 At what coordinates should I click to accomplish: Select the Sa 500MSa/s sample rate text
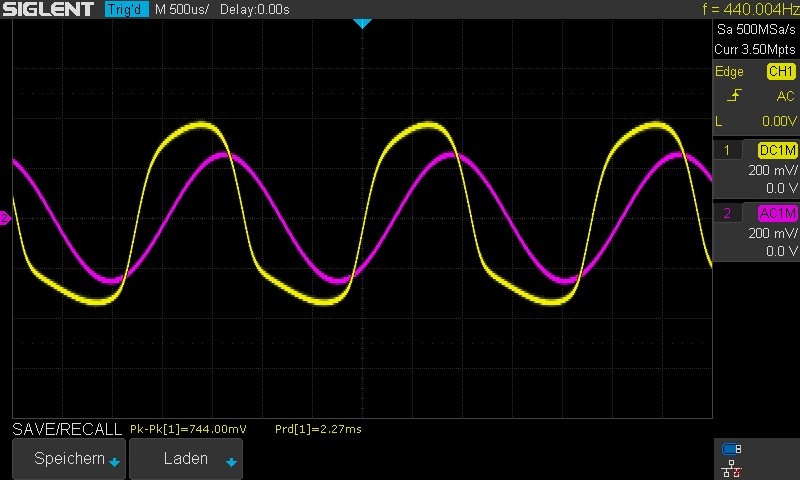point(756,29)
